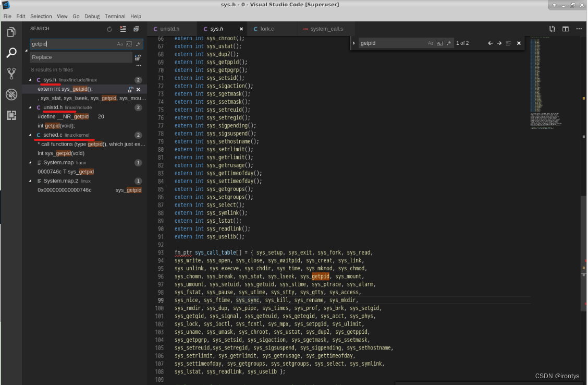Toggle Match Case in search panel
The image size is (588, 385).
(x=119, y=44)
